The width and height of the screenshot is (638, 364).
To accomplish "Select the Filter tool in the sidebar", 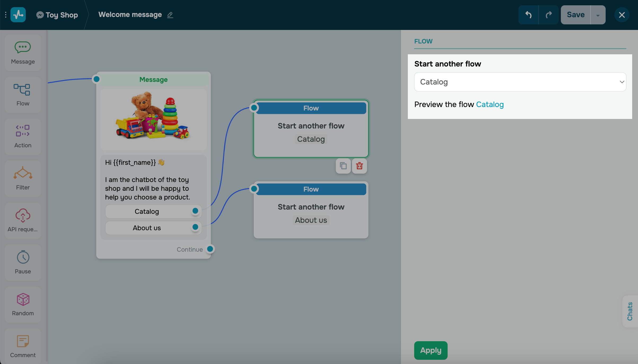I will [23, 178].
